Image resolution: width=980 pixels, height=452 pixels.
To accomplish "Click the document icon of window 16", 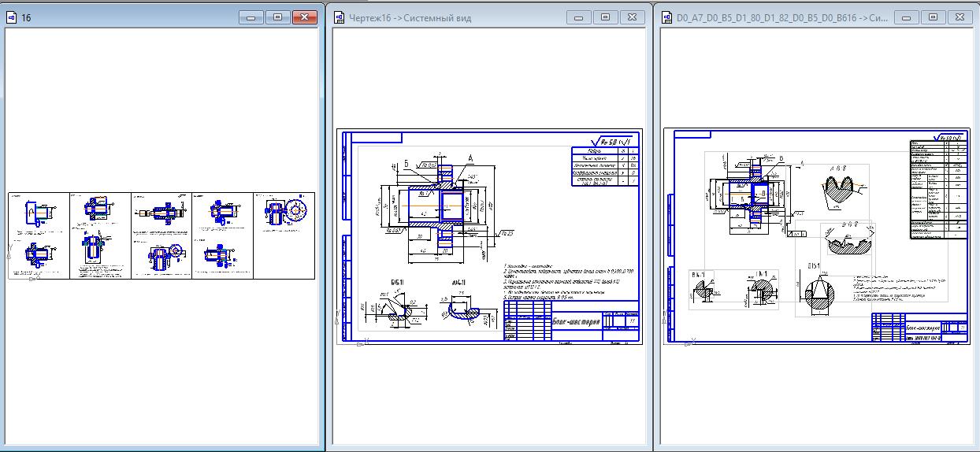I will (x=11, y=17).
